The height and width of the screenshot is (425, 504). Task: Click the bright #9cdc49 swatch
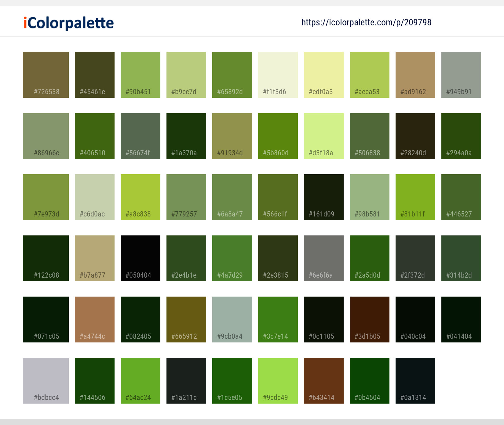(x=278, y=381)
